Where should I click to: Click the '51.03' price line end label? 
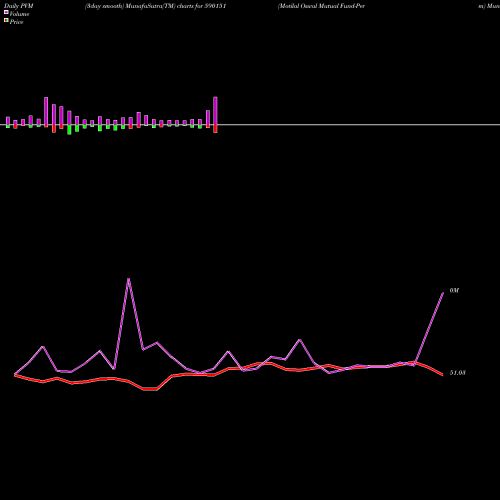click(x=457, y=373)
